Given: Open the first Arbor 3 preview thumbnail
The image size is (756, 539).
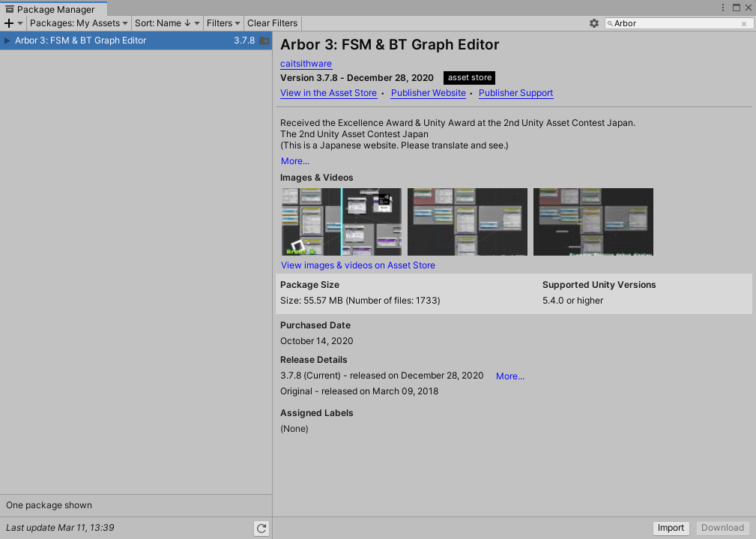Looking at the screenshot, I should tap(342, 222).
